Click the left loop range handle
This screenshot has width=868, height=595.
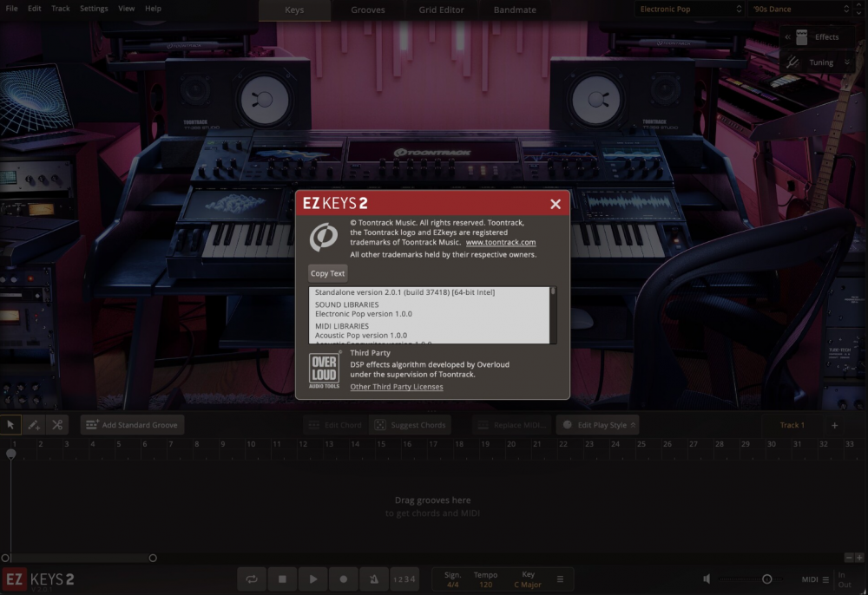[x=5, y=558]
